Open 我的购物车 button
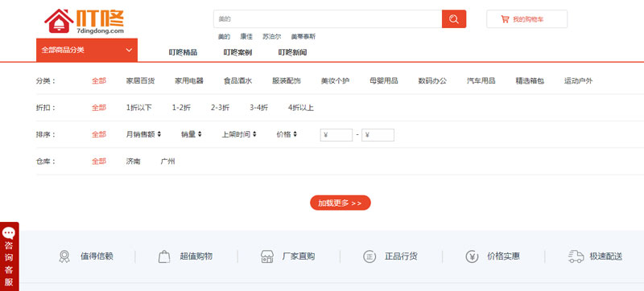 (527, 18)
